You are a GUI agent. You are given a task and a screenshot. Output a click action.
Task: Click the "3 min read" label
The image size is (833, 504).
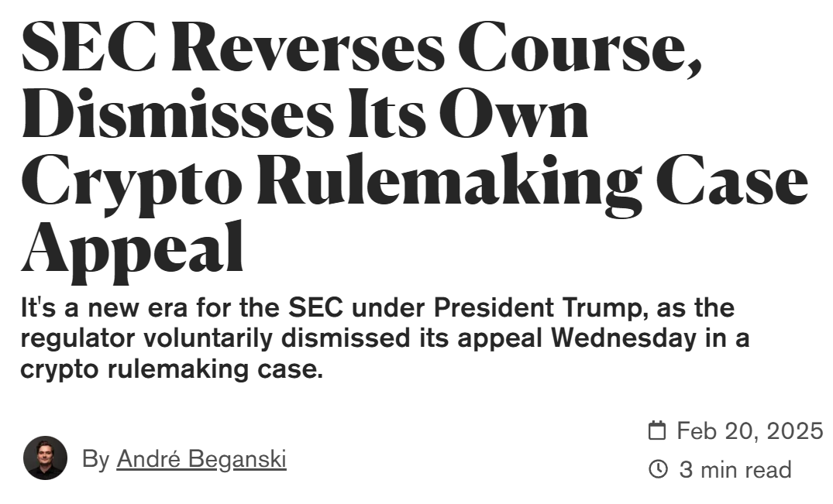tap(735, 469)
